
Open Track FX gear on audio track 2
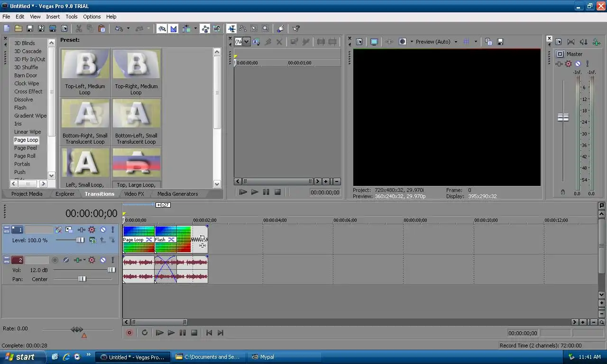point(92,260)
